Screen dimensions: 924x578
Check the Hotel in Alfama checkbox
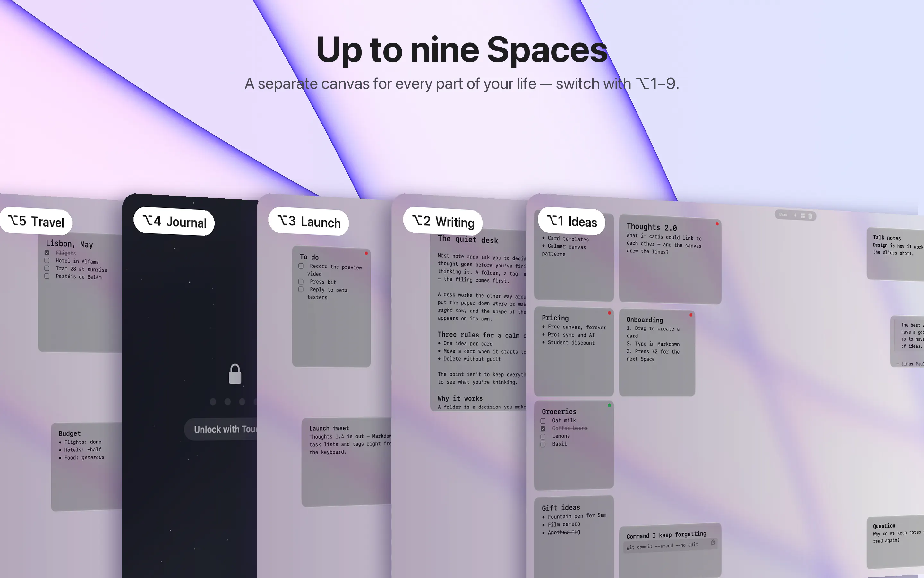click(47, 260)
